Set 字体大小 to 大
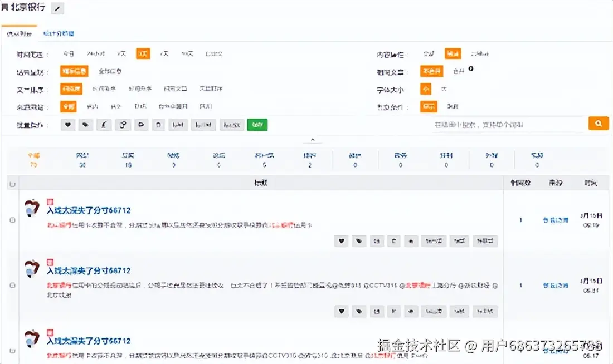613x364 pixels. tap(444, 89)
